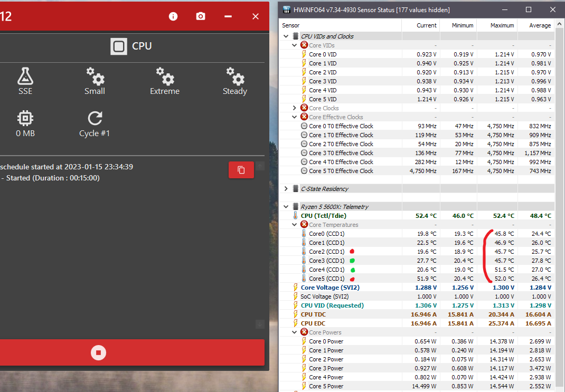
Task: Sort by the Sensor column header
Action: (340, 25)
